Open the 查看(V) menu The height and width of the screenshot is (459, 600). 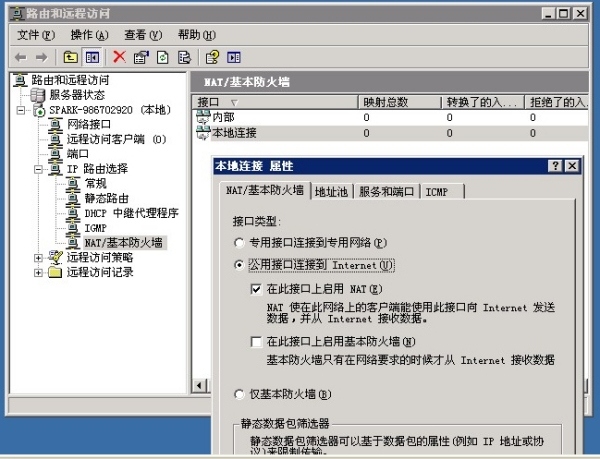[143, 35]
